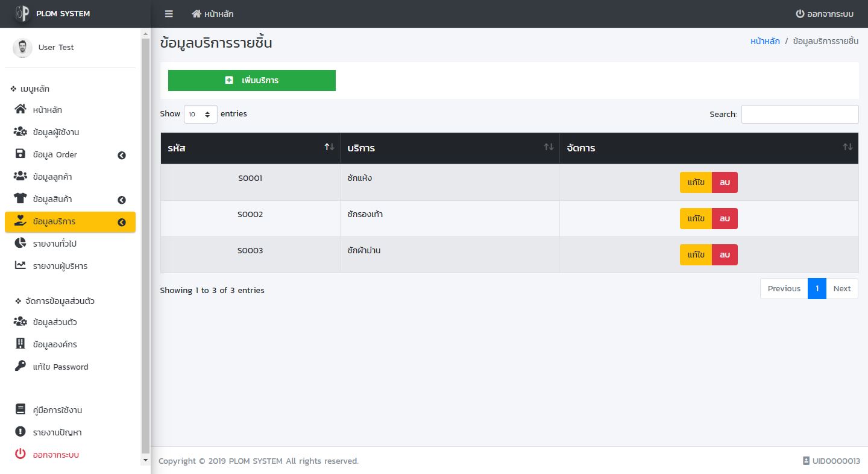The width and height of the screenshot is (868, 474).
Task: Click the PLOM SYSTEM logo icon
Action: (x=22, y=13)
